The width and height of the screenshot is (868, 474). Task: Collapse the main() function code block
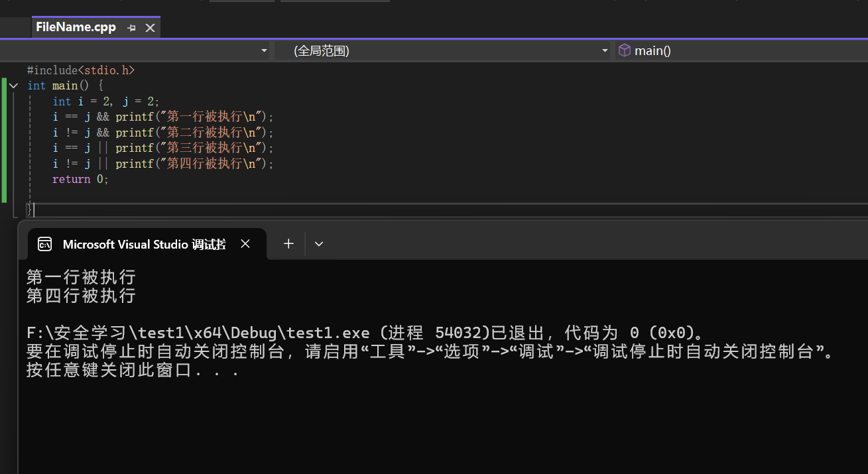point(13,86)
